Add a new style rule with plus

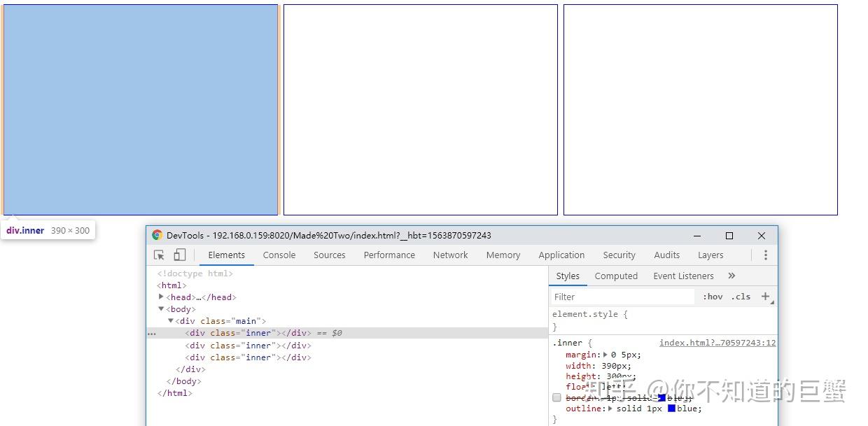[765, 297]
